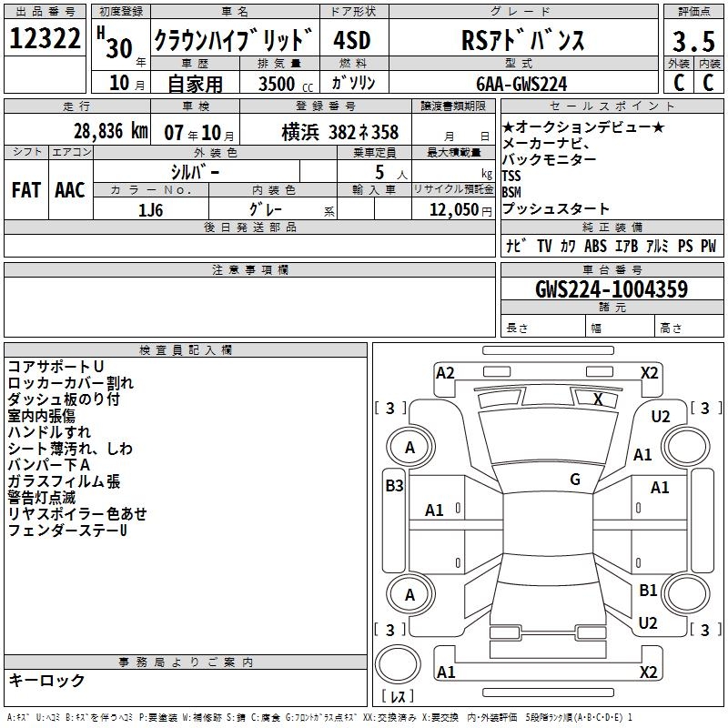This screenshot has height=728, width=728.
Task: Select the レス box below the car diagram
Action: 398,697
